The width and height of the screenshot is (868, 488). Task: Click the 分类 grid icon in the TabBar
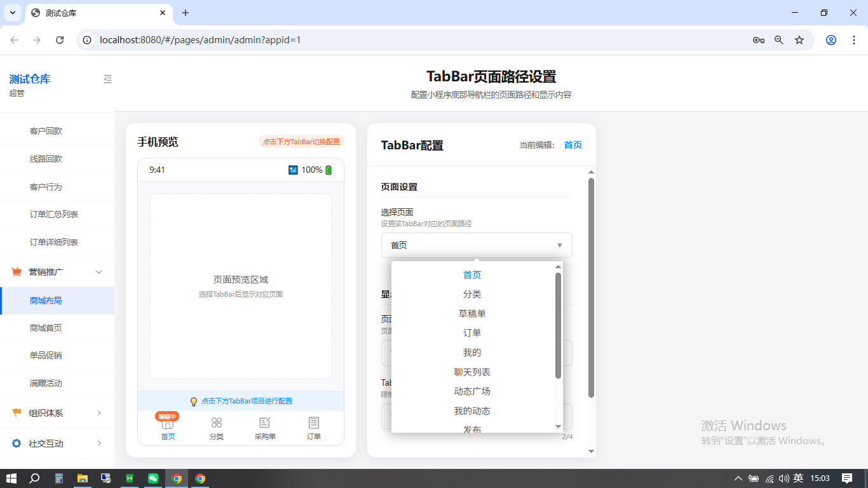click(x=216, y=421)
